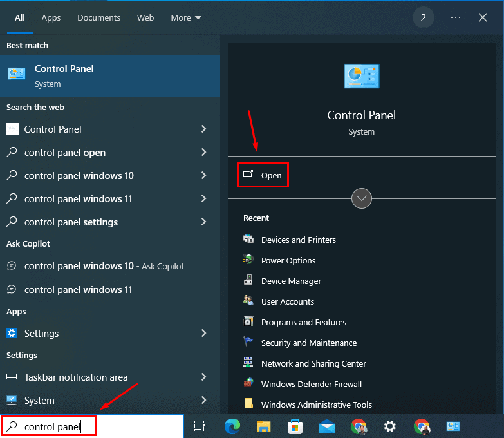Open File Explorer from the taskbar
Screen dimensions: 504x438
pos(264,426)
